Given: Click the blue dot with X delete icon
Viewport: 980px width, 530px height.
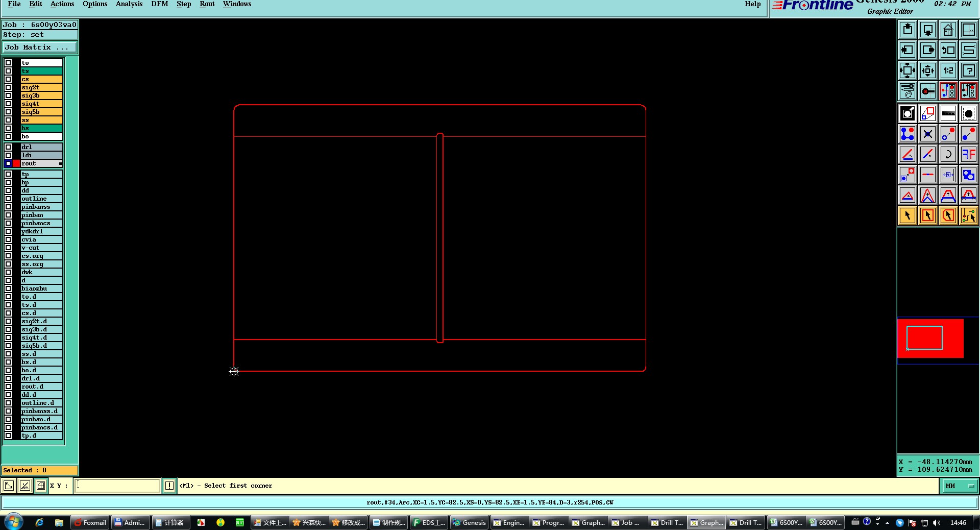Looking at the screenshot, I should [x=928, y=134].
